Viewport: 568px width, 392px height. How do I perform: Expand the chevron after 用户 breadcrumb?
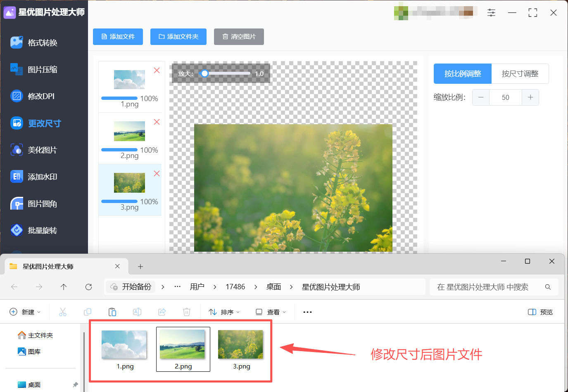[215, 287]
